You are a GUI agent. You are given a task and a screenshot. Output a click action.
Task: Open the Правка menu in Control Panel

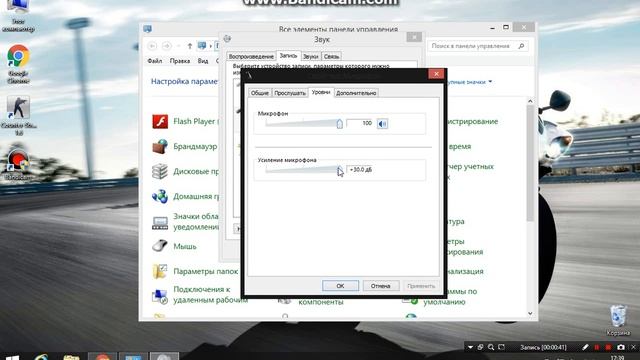point(180,61)
